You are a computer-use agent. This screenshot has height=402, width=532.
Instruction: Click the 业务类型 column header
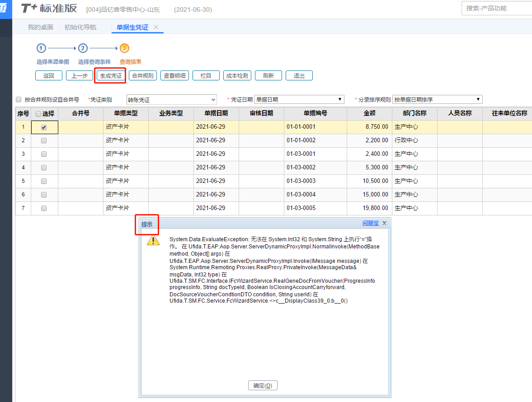[171, 113]
